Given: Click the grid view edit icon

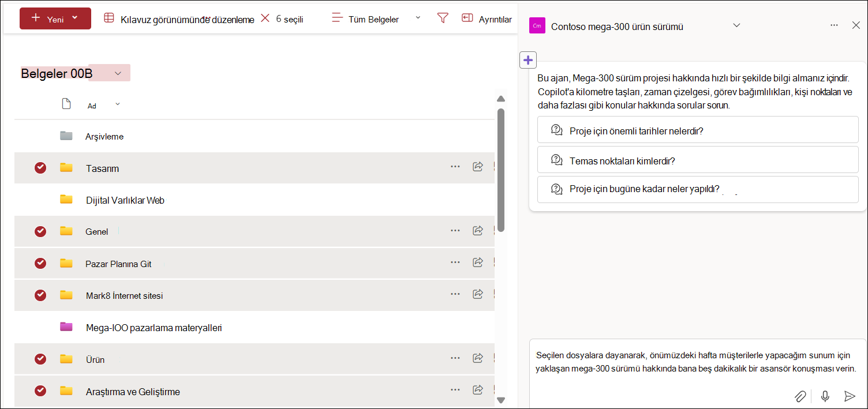Looking at the screenshot, I should point(108,18).
